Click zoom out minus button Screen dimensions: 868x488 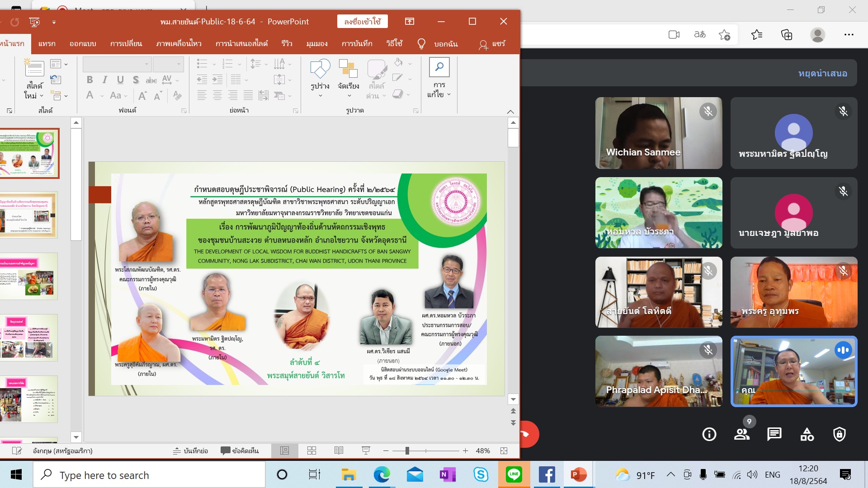pos(386,450)
